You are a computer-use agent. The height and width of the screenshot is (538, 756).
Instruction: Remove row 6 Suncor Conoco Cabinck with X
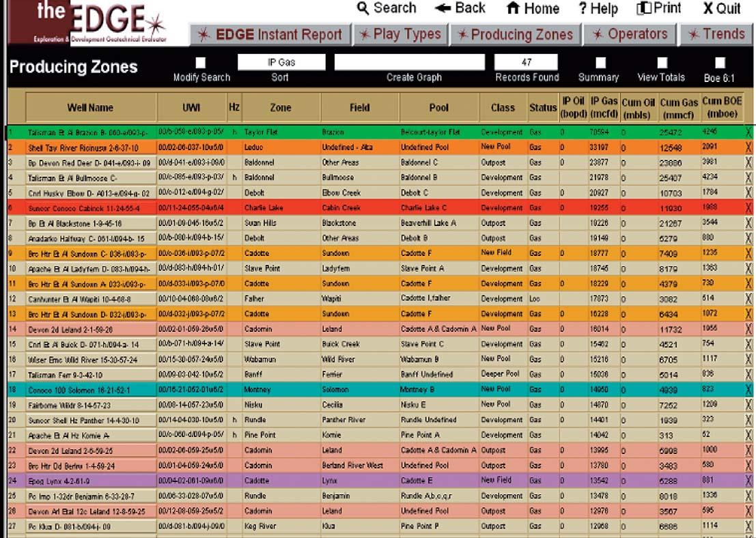coord(748,208)
